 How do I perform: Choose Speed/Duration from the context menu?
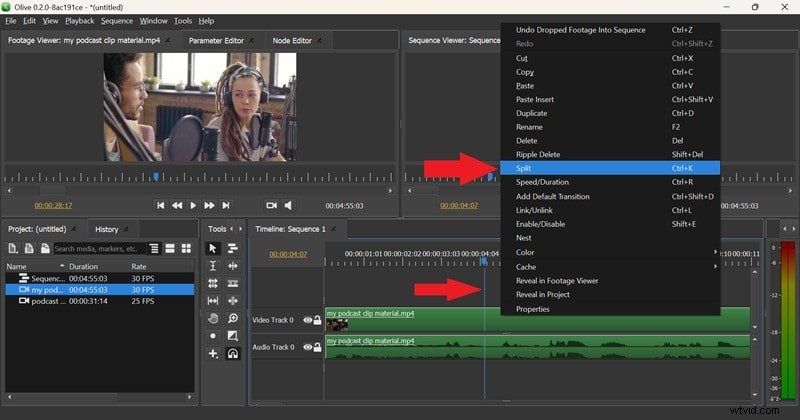point(610,182)
